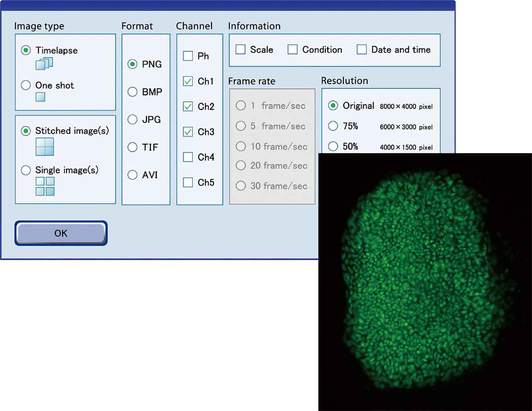Enable Date and time overlay
Image resolution: width=532 pixels, height=411 pixels.
tap(362, 50)
